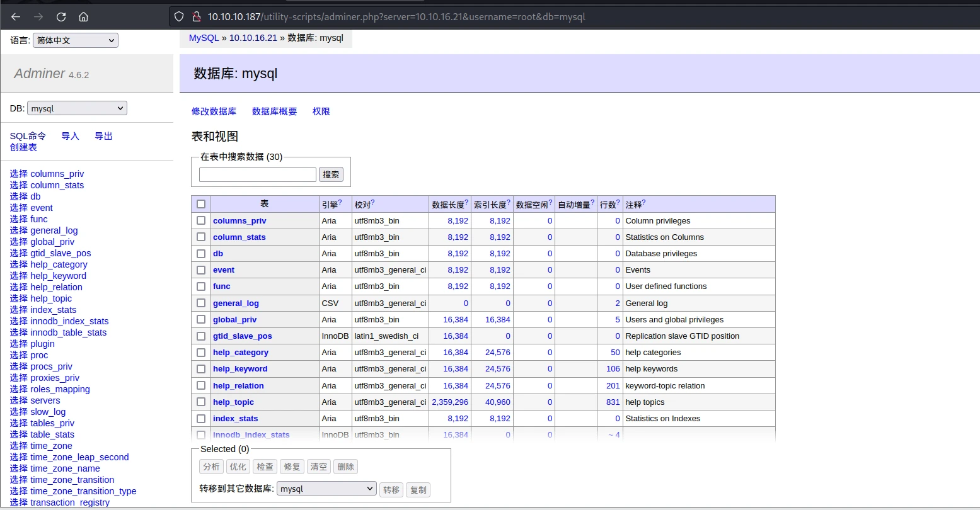This screenshot has height=510, width=980.
Task: Click the 2,359,296 data length value
Action: pos(450,402)
